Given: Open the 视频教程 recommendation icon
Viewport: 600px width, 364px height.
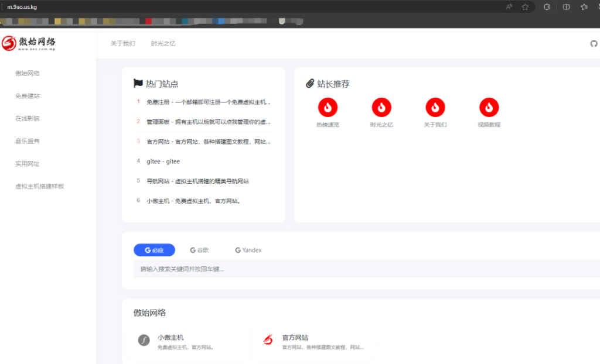Looking at the screenshot, I should (489, 107).
